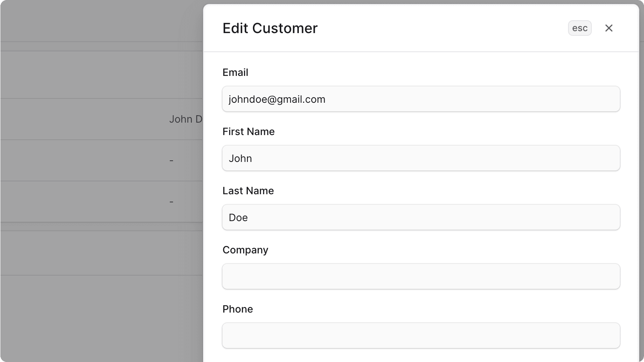Click the Email field label
Image resolution: width=644 pixels, height=362 pixels.
pos(235,72)
